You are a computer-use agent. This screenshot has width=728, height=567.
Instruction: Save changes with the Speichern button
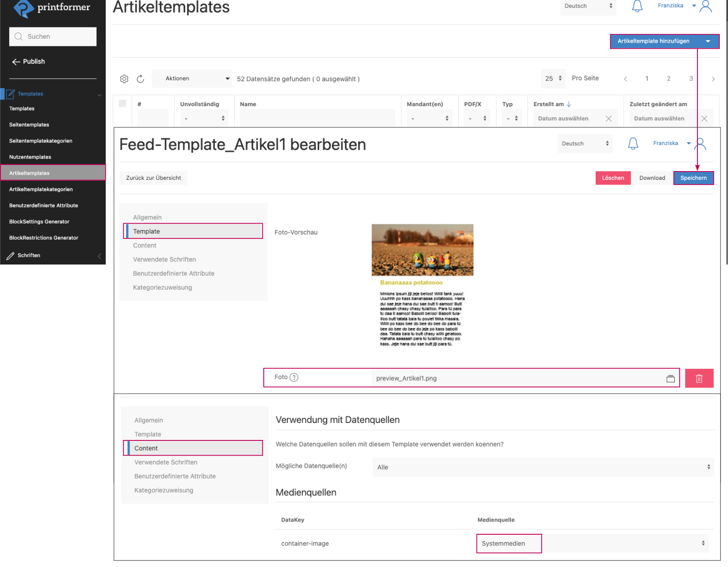click(693, 178)
